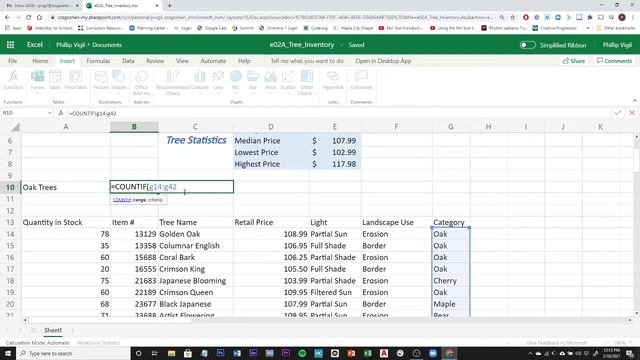Expand the Shapes dropdown

tap(118, 93)
